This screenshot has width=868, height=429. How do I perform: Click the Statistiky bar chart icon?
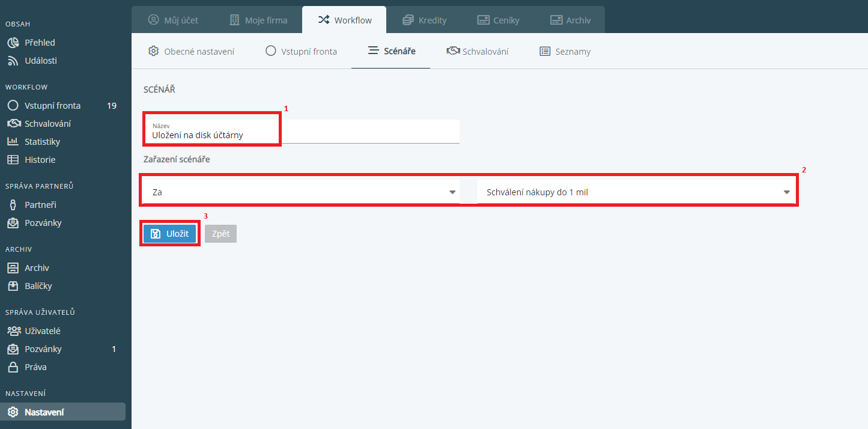13,142
